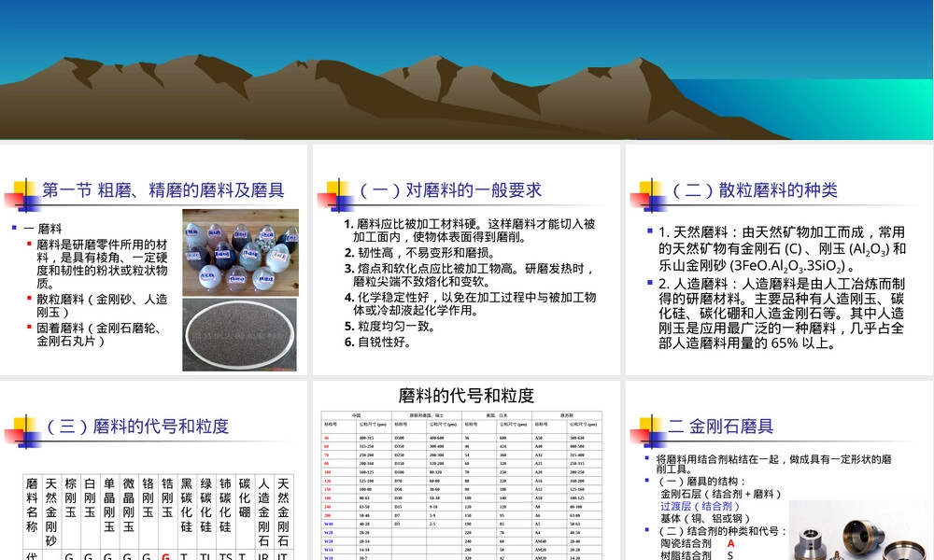This screenshot has height=560, width=934.
Task: Click the diamond grinding tools photo
Action: (860, 530)
